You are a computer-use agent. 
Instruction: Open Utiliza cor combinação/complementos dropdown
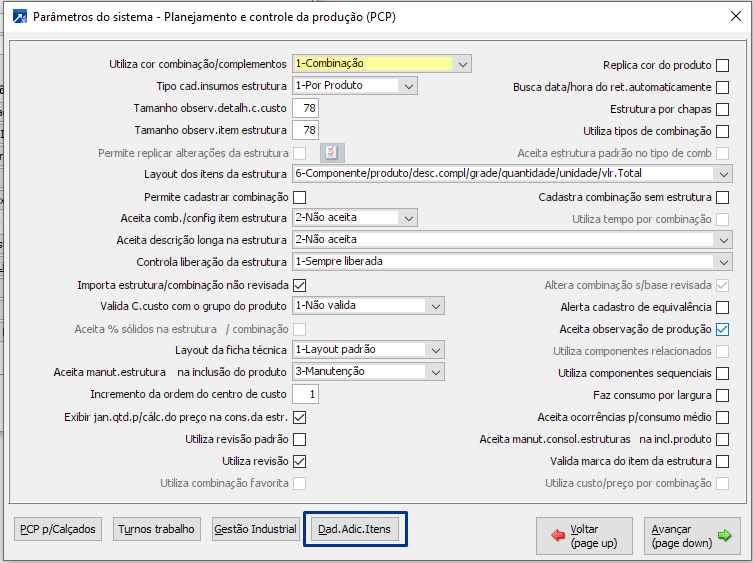click(x=382, y=63)
